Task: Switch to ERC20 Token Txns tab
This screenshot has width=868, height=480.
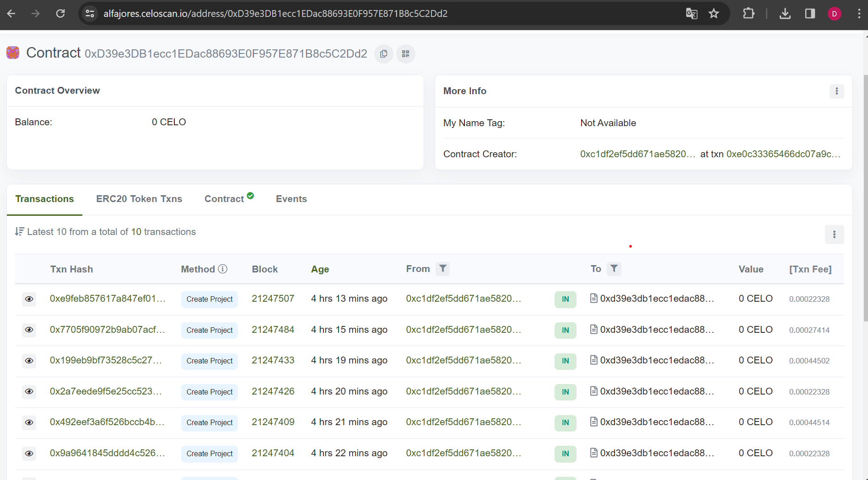Action: (139, 199)
